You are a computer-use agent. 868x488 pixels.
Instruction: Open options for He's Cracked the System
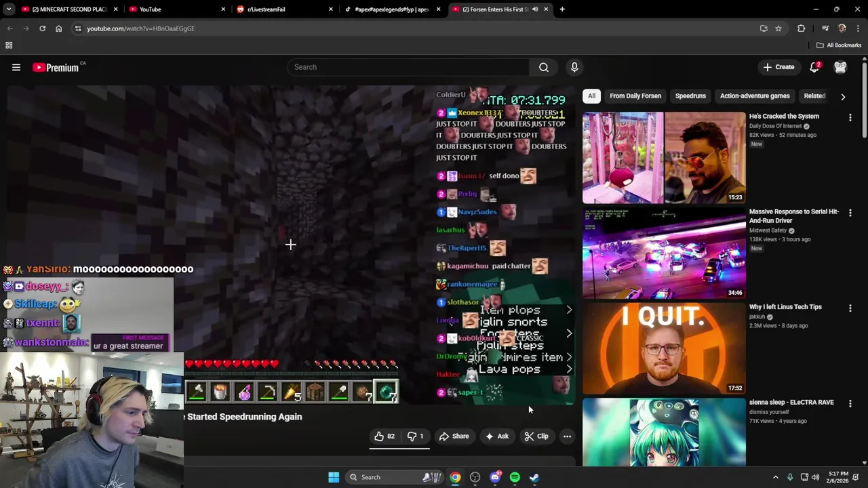pos(850,117)
